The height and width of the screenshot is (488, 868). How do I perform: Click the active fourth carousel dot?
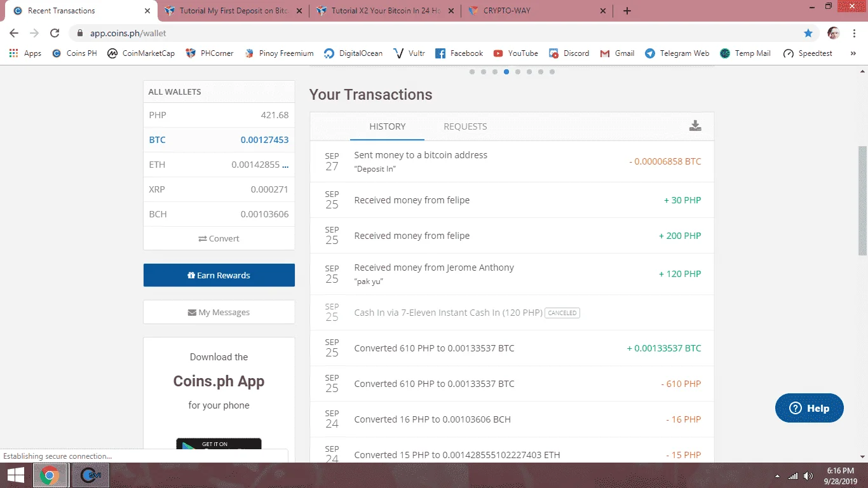[x=506, y=72]
